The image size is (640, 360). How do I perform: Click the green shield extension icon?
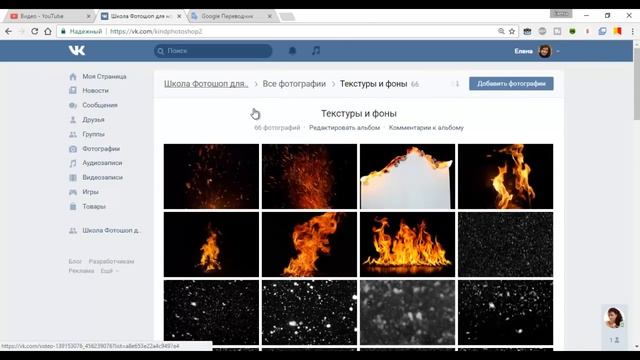(x=572, y=31)
